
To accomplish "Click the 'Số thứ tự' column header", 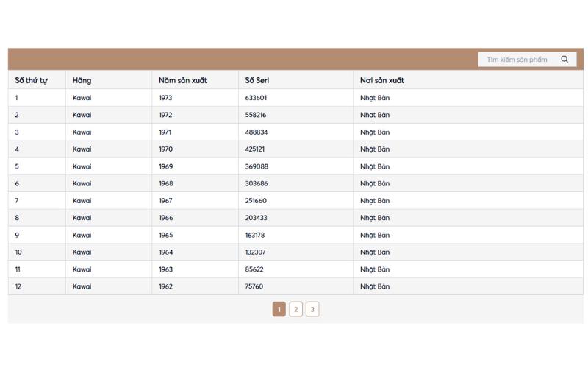I will (31, 80).
